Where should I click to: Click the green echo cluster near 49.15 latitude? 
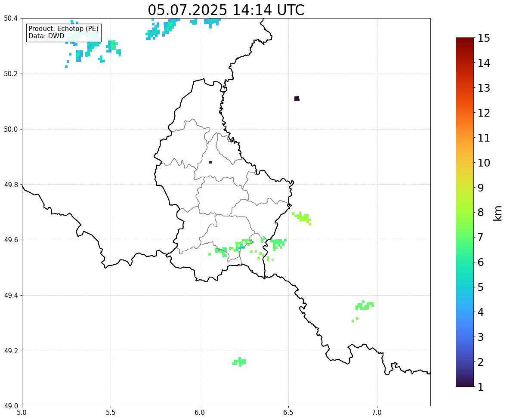[x=239, y=362]
